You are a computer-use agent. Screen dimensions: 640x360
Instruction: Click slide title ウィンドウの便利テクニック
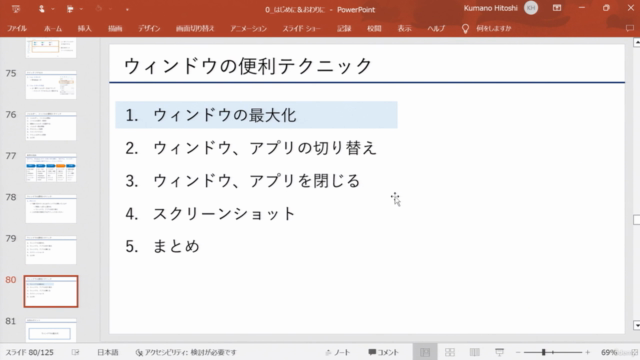pos(248,66)
